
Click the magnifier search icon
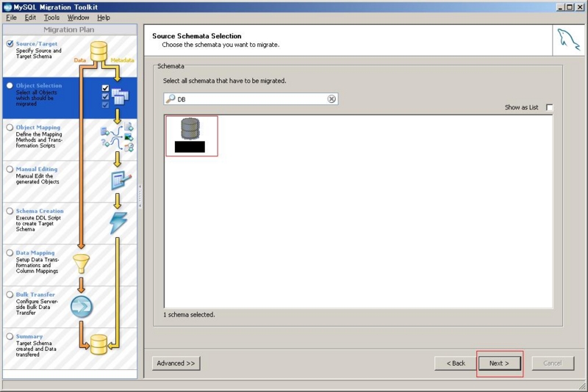click(171, 98)
